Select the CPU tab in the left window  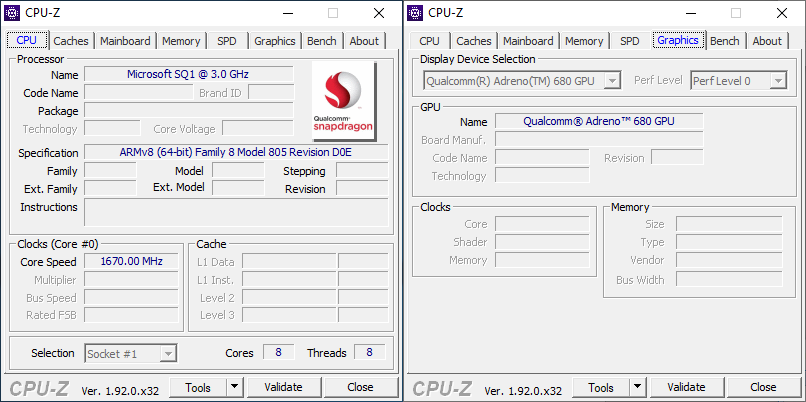click(x=27, y=40)
